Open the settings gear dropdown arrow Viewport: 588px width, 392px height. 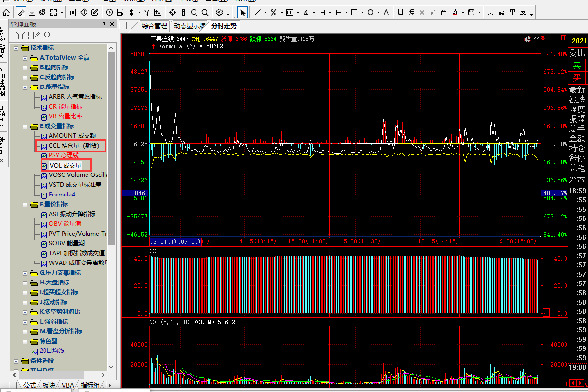(x=228, y=13)
